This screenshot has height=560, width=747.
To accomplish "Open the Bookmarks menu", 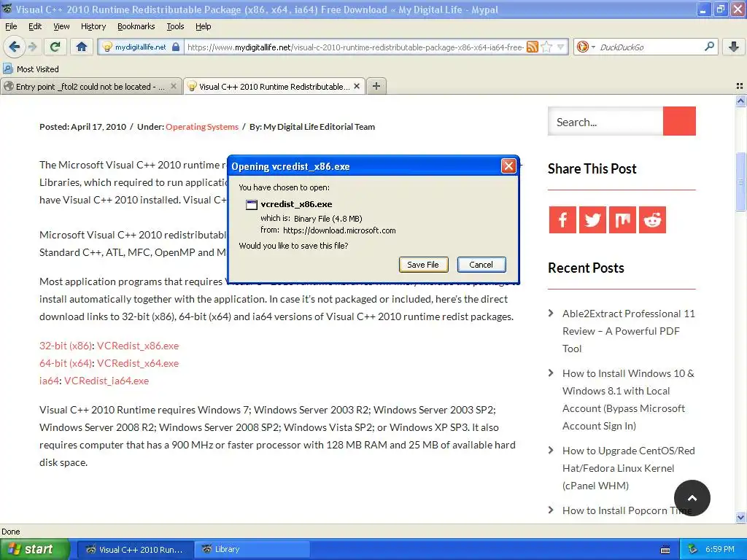I will tap(136, 26).
